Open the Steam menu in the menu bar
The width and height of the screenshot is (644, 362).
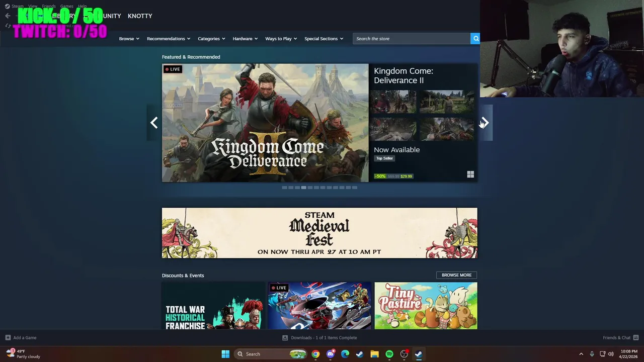(17, 6)
